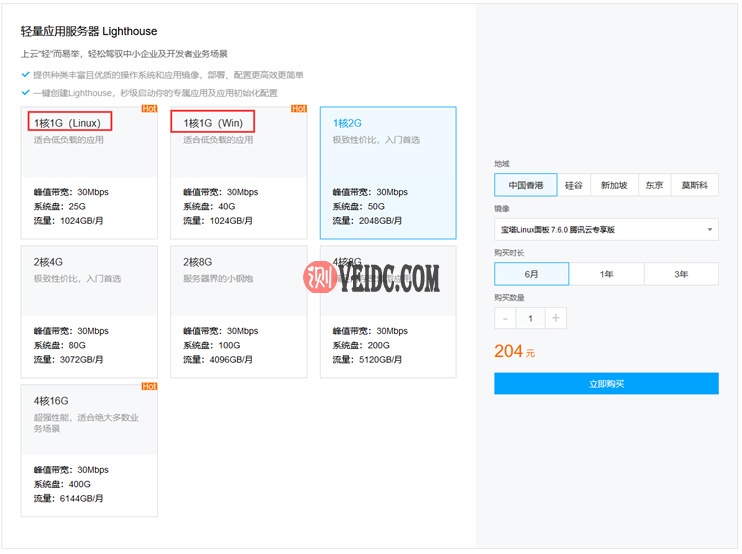This screenshot has height=554, width=742.
Task: Click the 服务器界的小钢炮 description
Action: pos(218,279)
